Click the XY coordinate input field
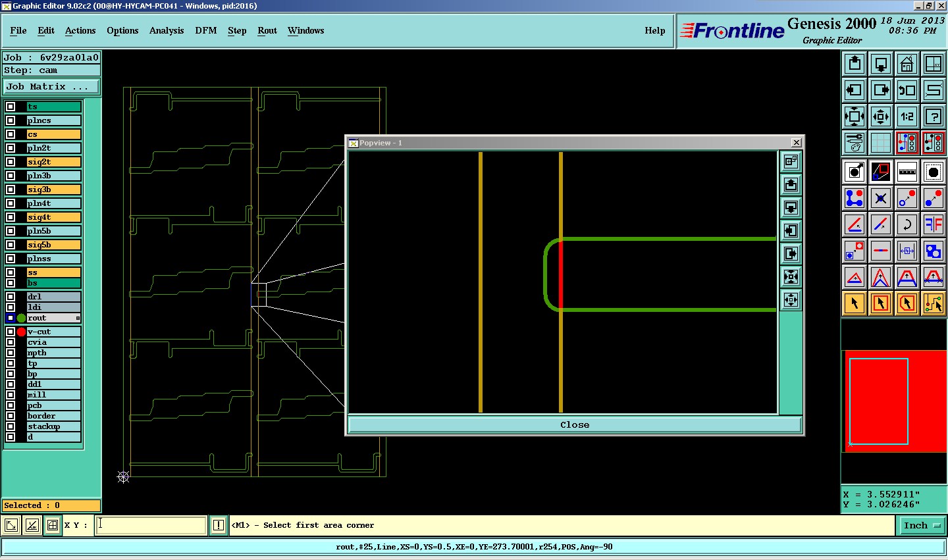Viewport: 948px width, 560px height. tap(151, 525)
